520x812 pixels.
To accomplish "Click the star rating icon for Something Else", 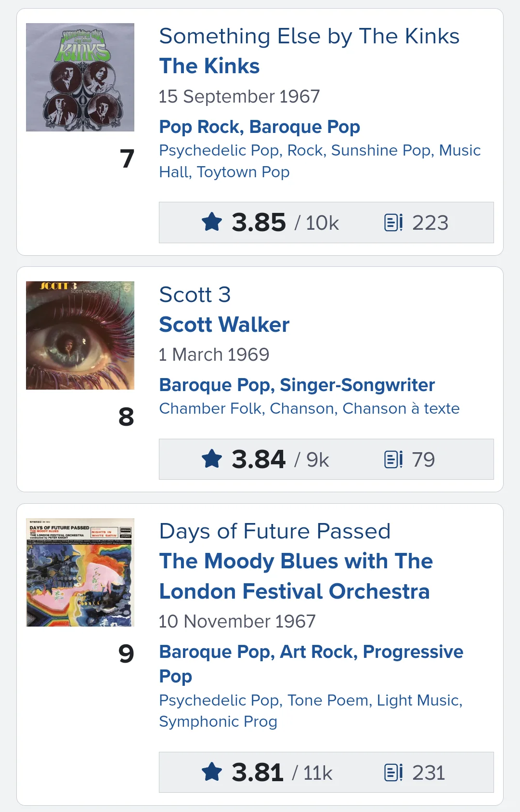I will (x=212, y=223).
